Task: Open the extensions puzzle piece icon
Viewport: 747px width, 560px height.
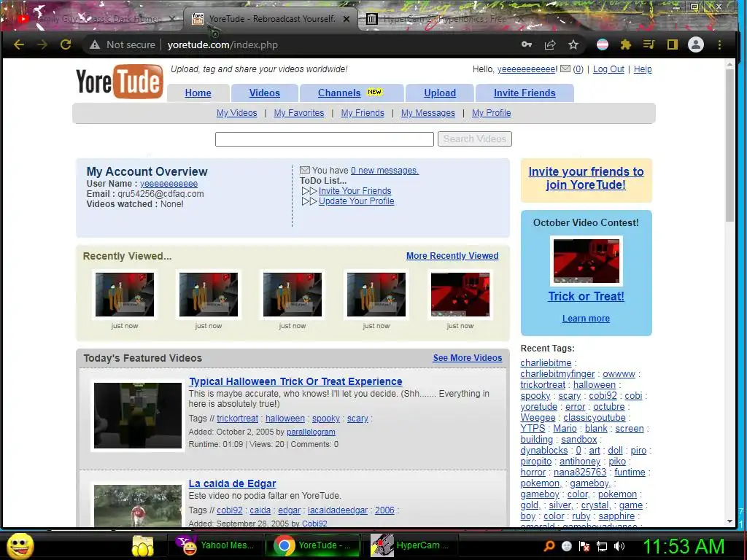Action: [x=625, y=44]
